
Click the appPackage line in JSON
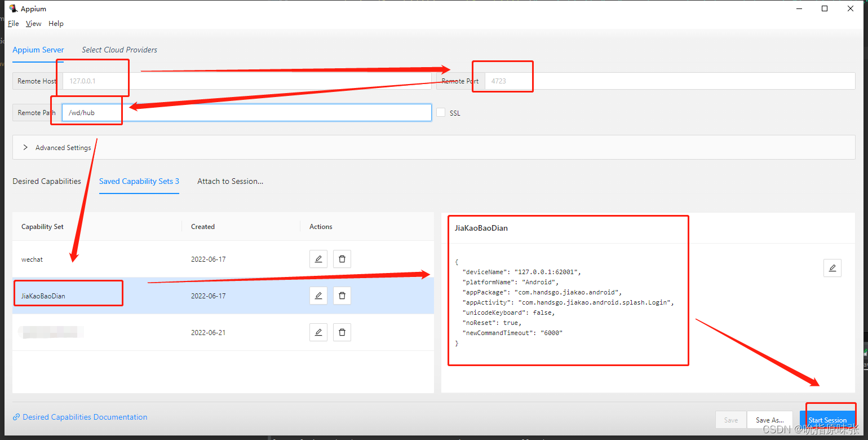click(x=542, y=292)
